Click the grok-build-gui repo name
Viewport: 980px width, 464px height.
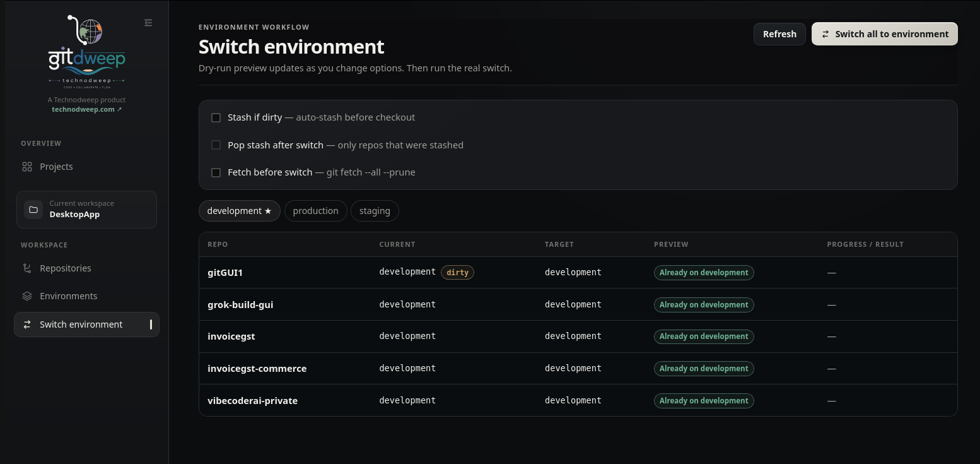240,305
